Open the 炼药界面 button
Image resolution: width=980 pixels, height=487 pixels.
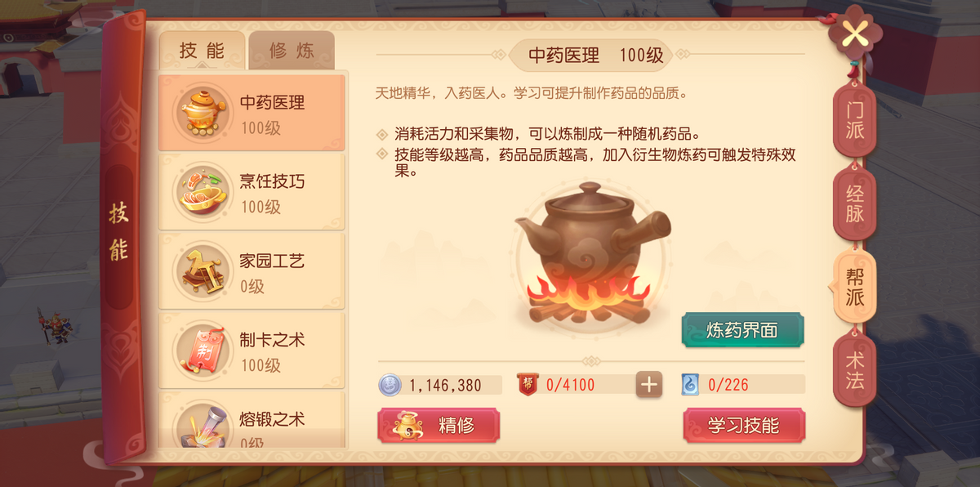[x=743, y=330]
